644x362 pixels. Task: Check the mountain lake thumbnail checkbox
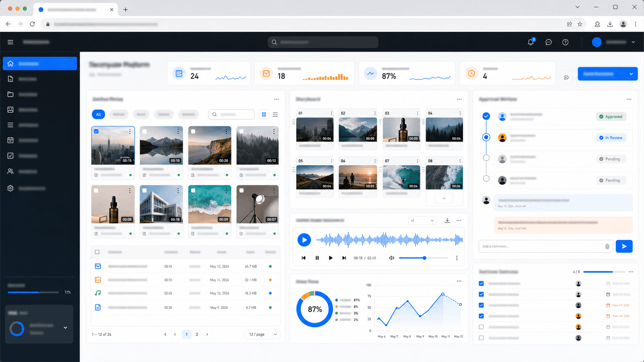(144, 132)
